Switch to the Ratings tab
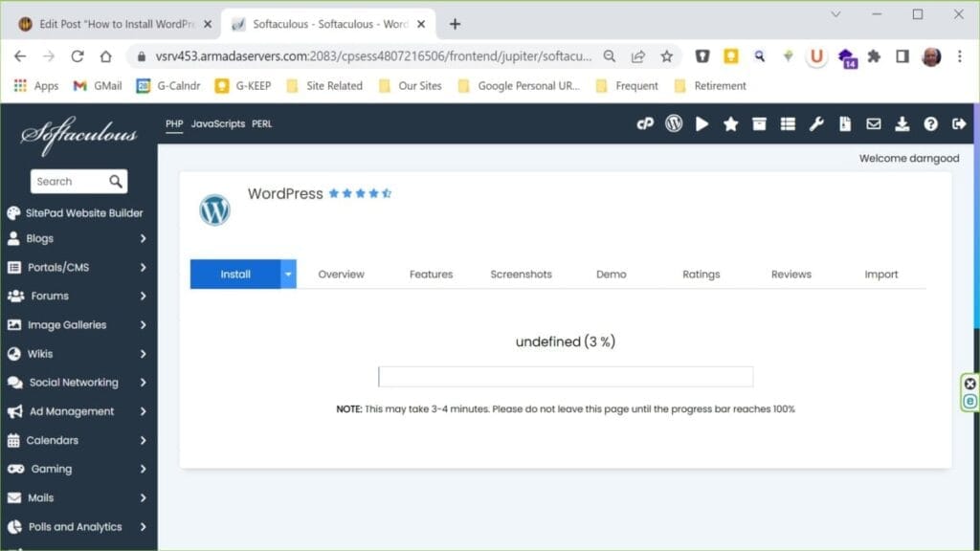This screenshot has height=551, width=980. (x=701, y=274)
